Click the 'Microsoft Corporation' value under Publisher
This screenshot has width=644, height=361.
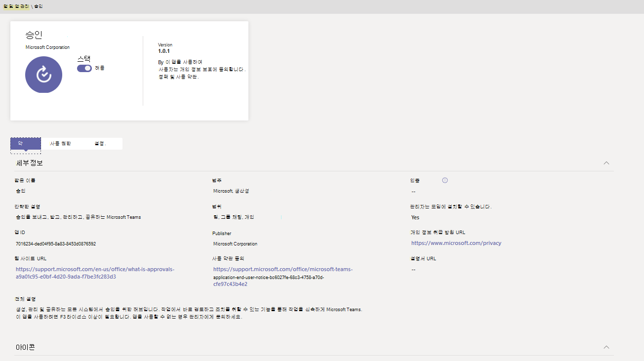235,244
